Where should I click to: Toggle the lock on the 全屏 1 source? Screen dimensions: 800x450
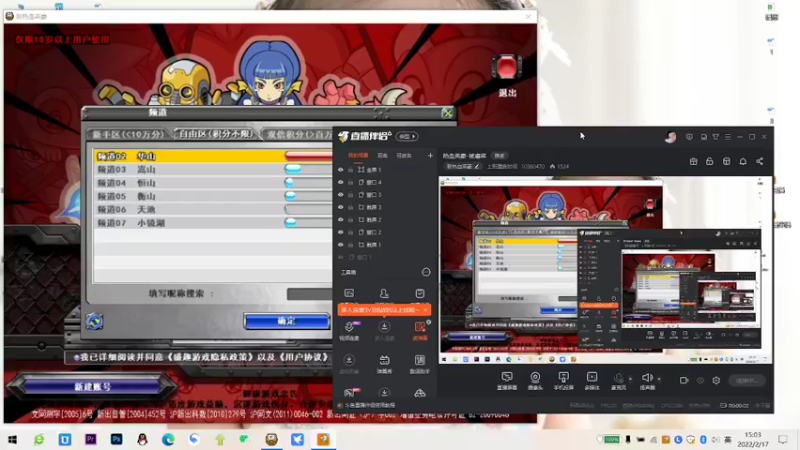351,169
